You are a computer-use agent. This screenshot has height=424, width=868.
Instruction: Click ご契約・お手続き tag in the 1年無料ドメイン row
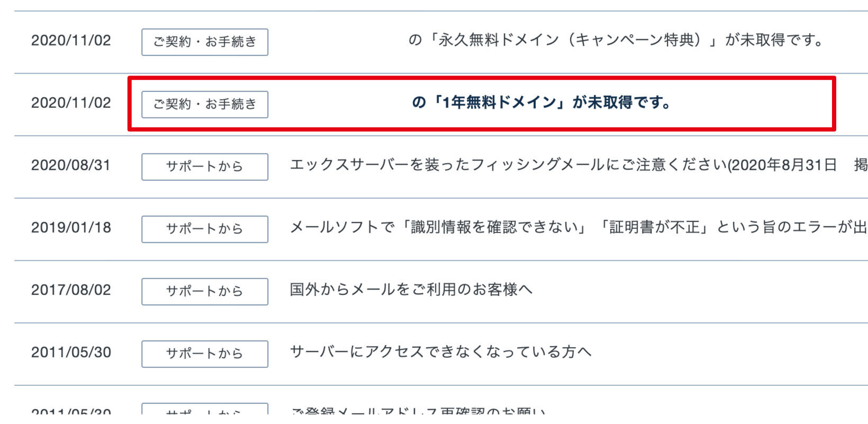(205, 104)
